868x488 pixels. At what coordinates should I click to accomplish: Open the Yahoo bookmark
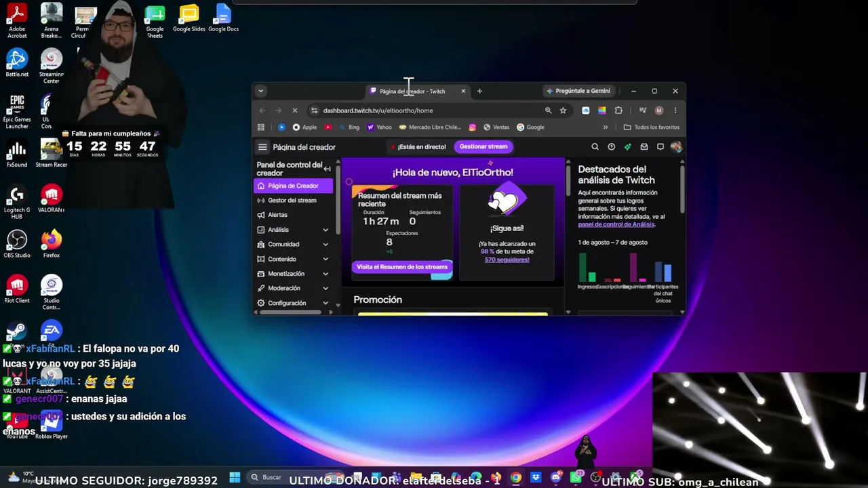pyautogui.click(x=380, y=127)
